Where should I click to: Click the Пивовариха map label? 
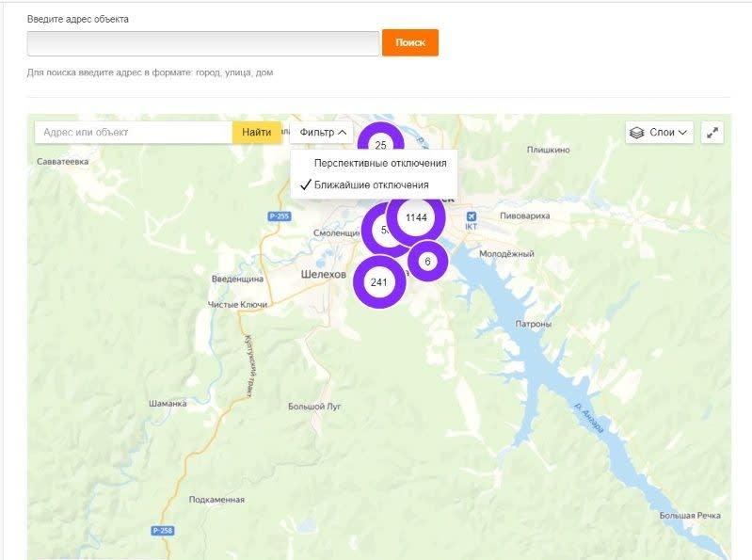[524, 216]
